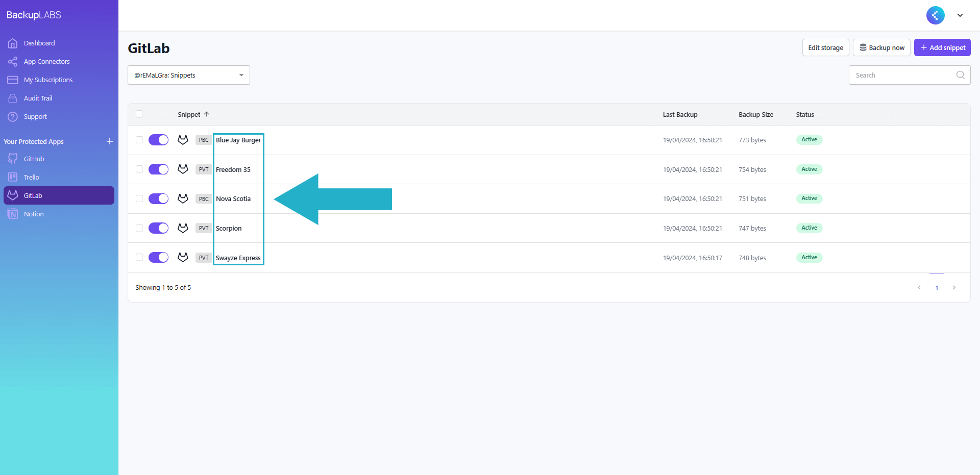
Task: Click PVT badge on Freedom 35
Action: pos(204,169)
